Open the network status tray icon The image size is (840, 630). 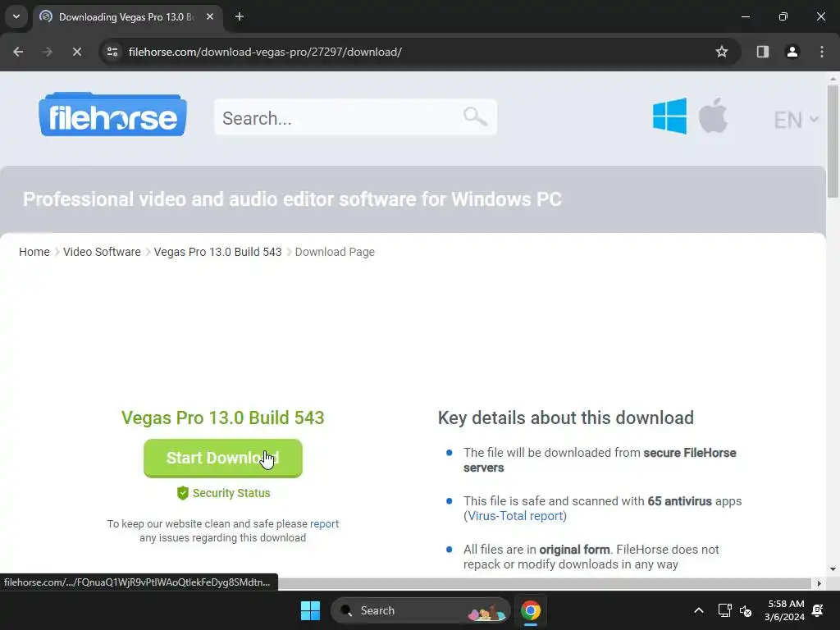pos(724,610)
